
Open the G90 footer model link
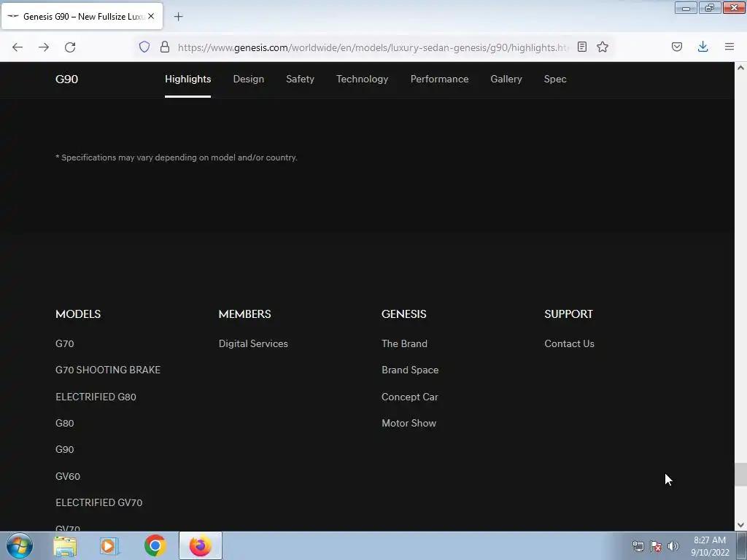tap(65, 449)
